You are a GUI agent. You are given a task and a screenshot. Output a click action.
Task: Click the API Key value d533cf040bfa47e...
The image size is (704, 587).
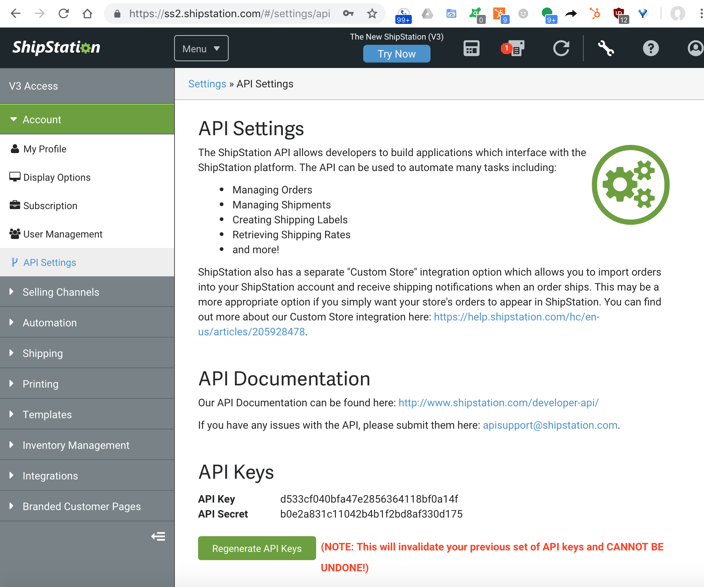click(x=369, y=499)
